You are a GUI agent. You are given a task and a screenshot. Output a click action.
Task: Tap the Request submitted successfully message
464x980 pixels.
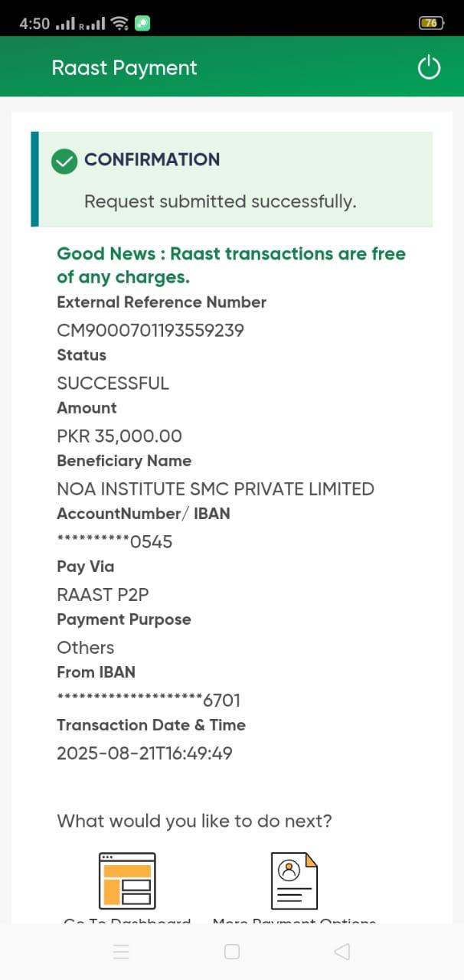pyautogui.click(x=220, y=202)
